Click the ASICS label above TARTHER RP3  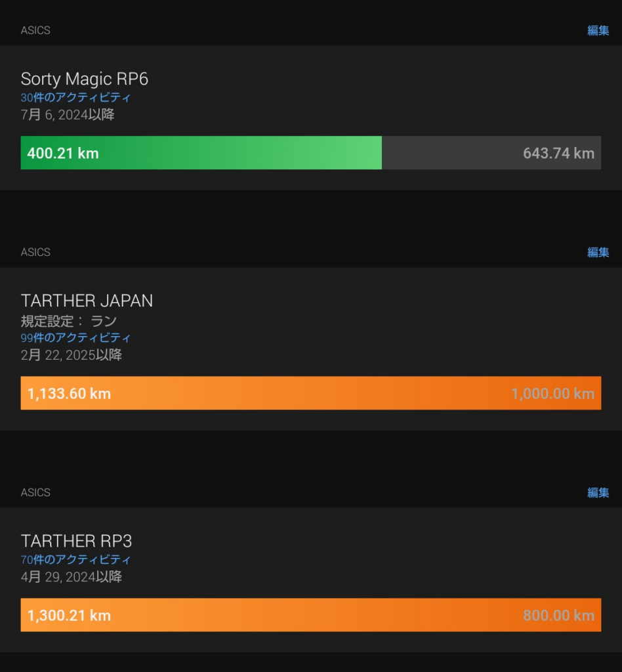pos(35,492)
